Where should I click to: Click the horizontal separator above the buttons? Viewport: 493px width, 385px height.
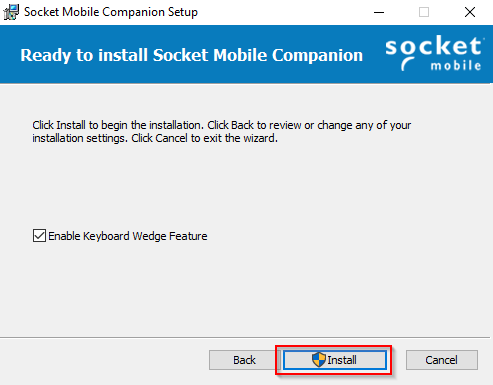(246, 337)
